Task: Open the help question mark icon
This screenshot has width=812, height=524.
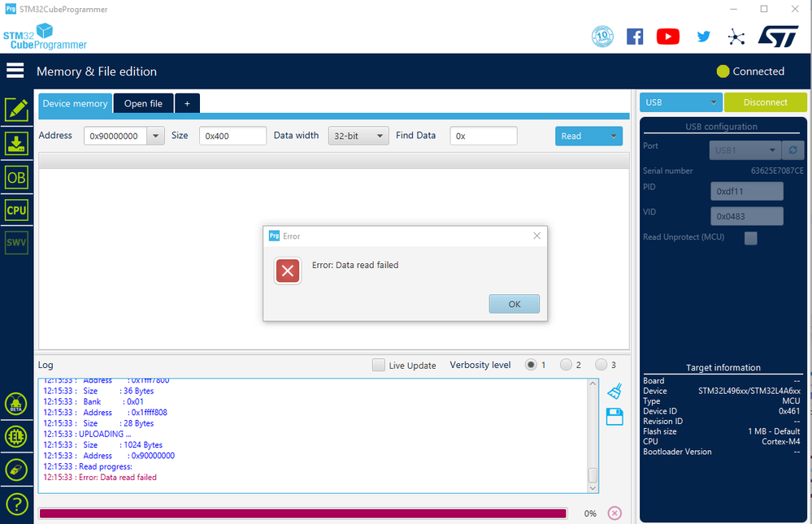Action: [x=16, y=504]
